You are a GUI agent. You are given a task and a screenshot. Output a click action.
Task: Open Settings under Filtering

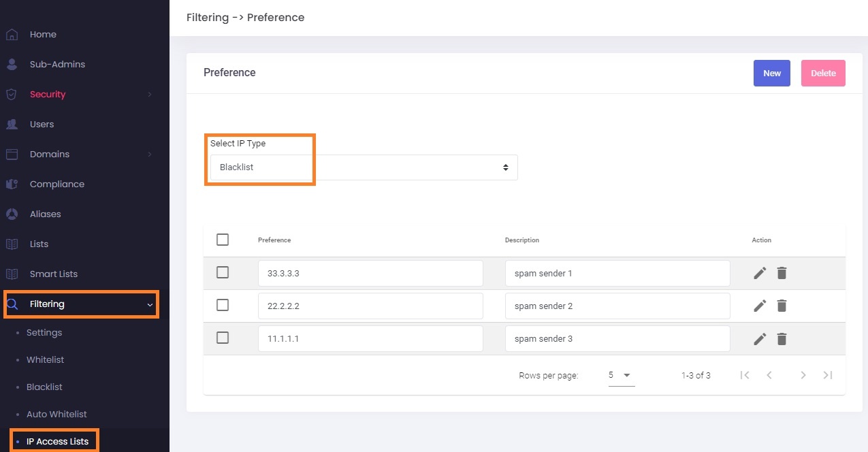click(x=44, y=333)
